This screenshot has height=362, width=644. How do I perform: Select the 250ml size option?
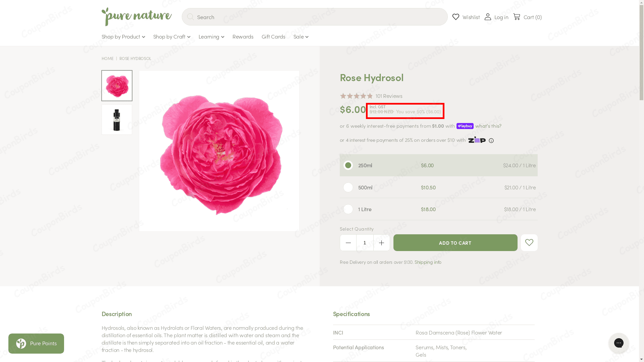(x=348, y=165)
